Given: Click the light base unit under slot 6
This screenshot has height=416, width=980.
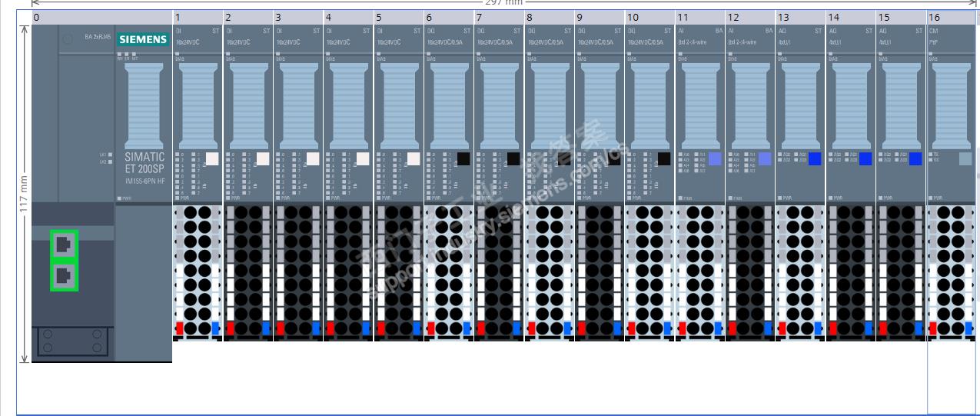Looking at the screenshot, I should point(449,271).
